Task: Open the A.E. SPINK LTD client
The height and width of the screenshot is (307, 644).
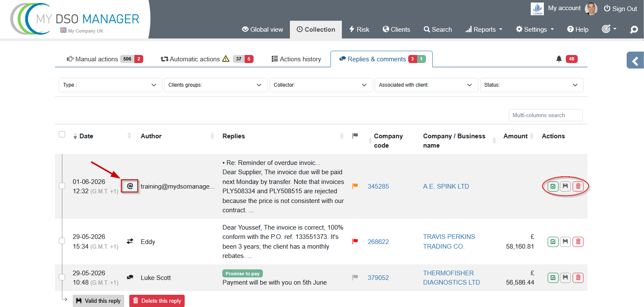Action: point(446,186)
